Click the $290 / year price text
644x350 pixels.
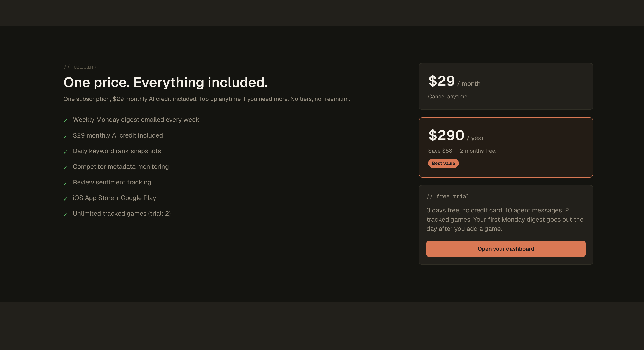point(455,135)
